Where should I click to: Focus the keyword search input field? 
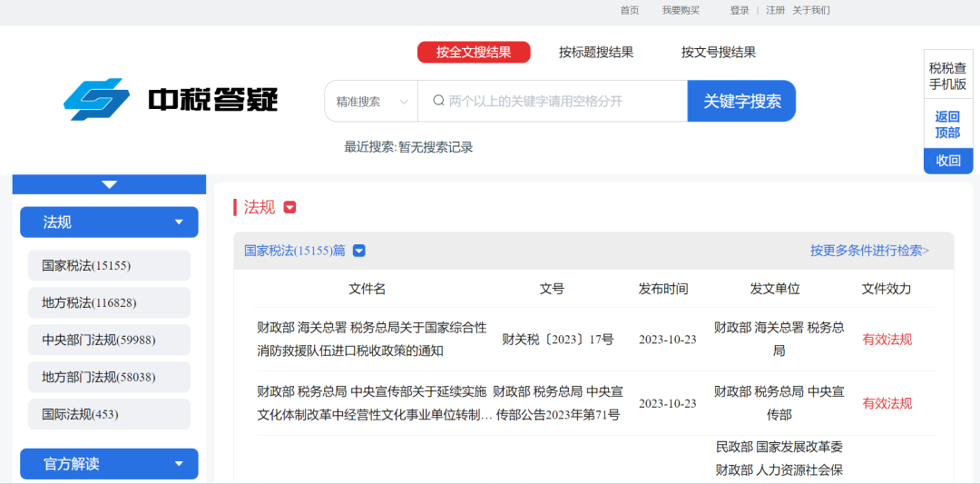click(x=554, y=102)
